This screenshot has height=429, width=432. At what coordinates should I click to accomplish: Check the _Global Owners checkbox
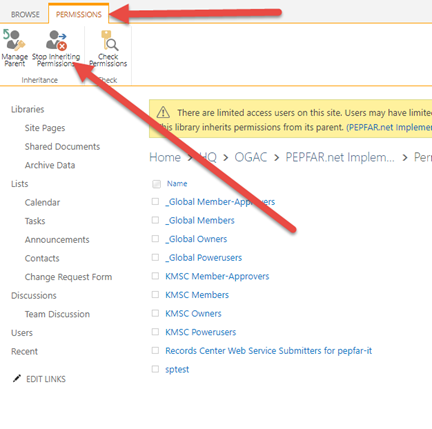point(155,239)
